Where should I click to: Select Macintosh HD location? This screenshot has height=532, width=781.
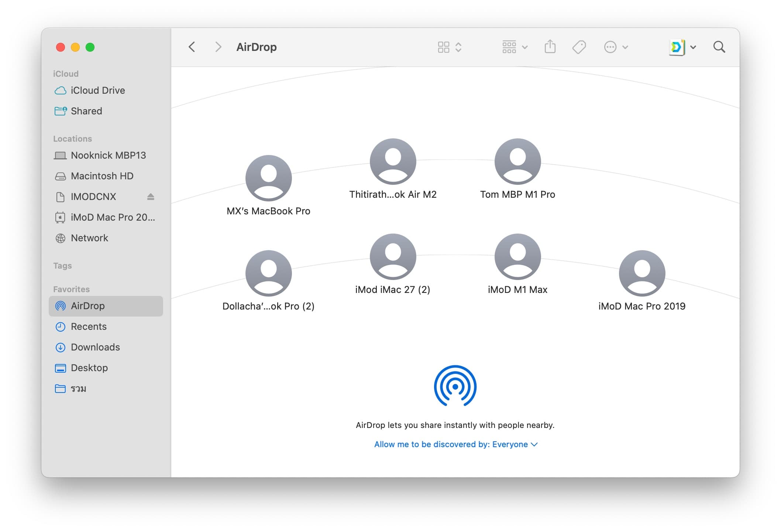[x=102, y=176]
